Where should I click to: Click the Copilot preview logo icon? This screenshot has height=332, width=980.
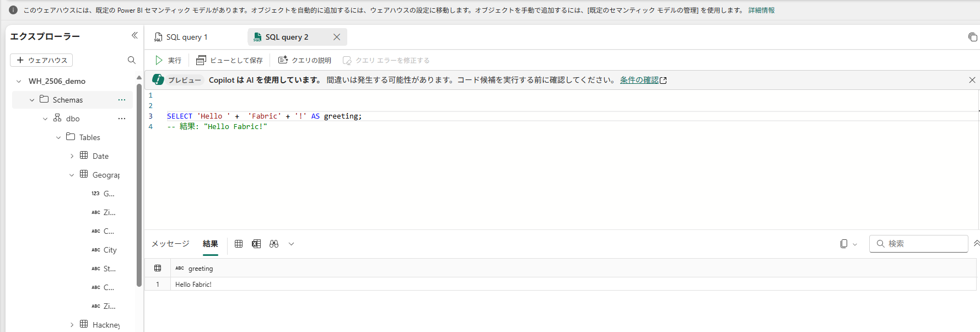[x=158, y=79]
